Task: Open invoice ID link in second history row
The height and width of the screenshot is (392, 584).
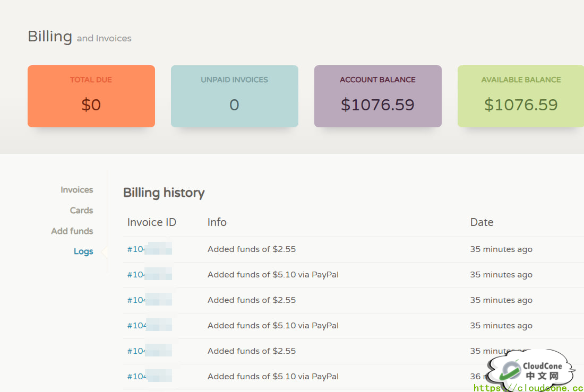Action: pos(149,275)
